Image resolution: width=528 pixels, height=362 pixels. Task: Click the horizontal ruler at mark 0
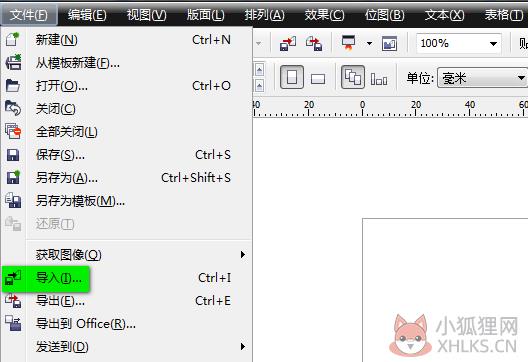click(362, 108)
